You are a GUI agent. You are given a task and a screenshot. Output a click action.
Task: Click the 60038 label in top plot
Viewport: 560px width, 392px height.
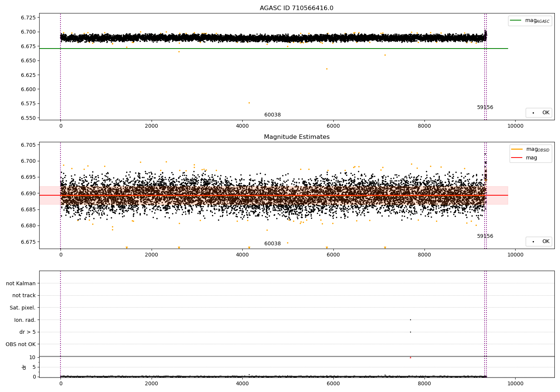(273, 115)
